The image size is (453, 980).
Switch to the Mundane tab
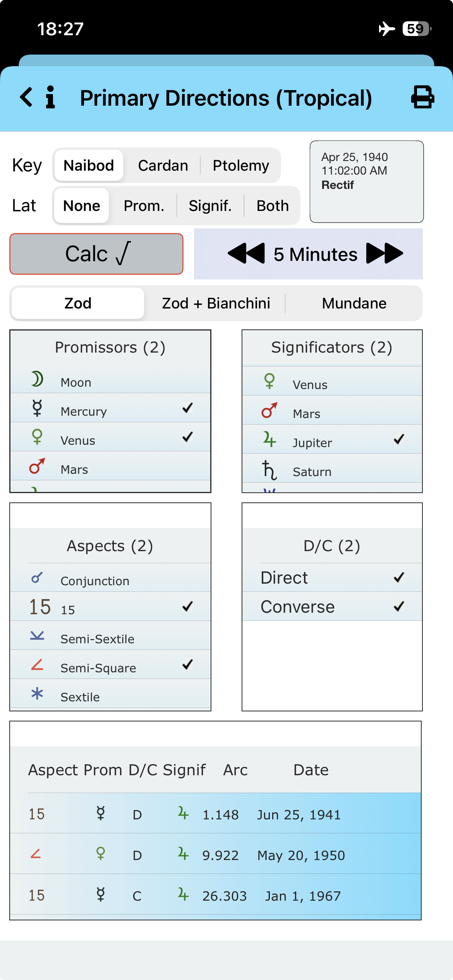(x=354, y=303)
